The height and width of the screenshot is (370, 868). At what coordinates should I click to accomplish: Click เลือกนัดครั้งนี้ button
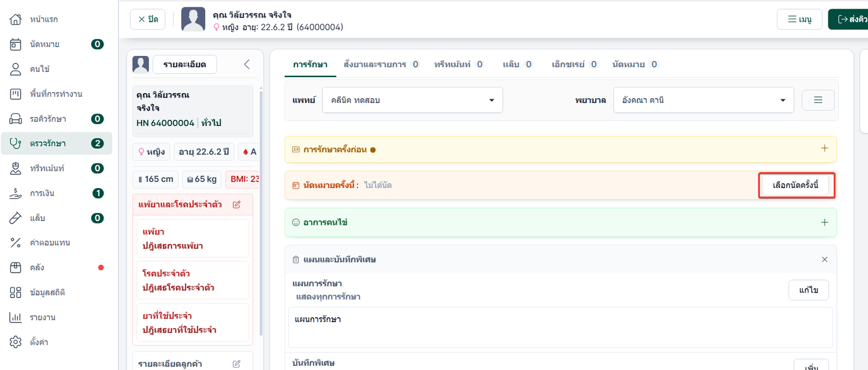coord(795,185)
